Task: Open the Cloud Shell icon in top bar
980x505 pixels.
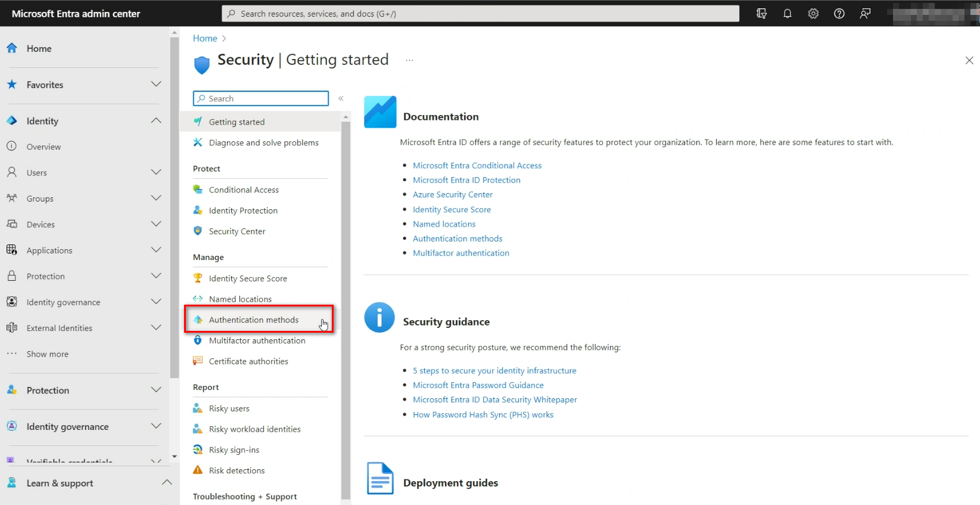Action: pos(761,14)
